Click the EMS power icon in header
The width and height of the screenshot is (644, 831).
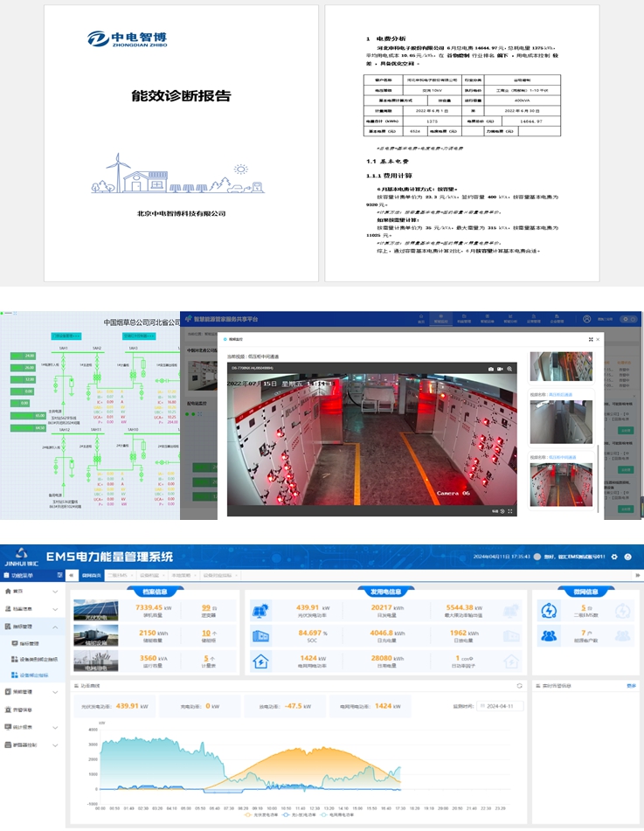click(628, 557)
